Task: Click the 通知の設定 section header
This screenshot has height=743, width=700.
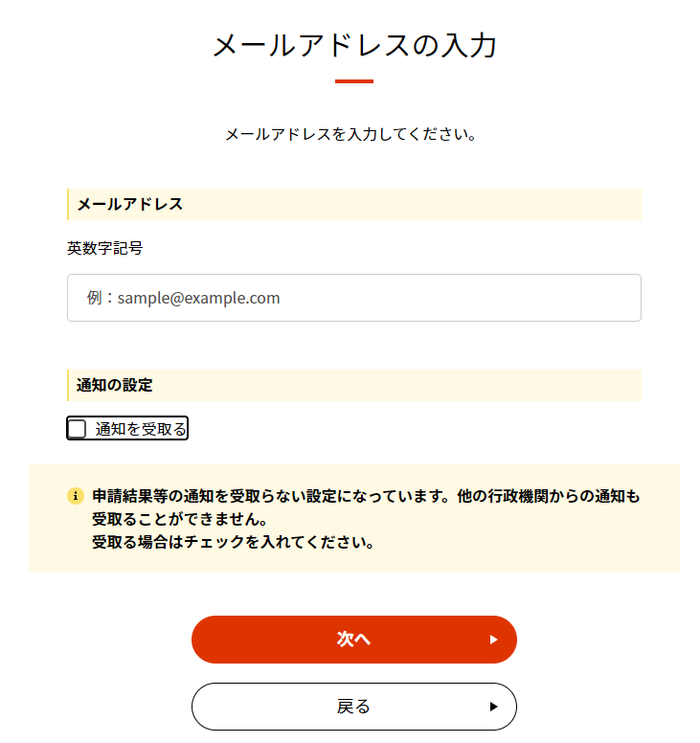Action: [x=354, y=385]
